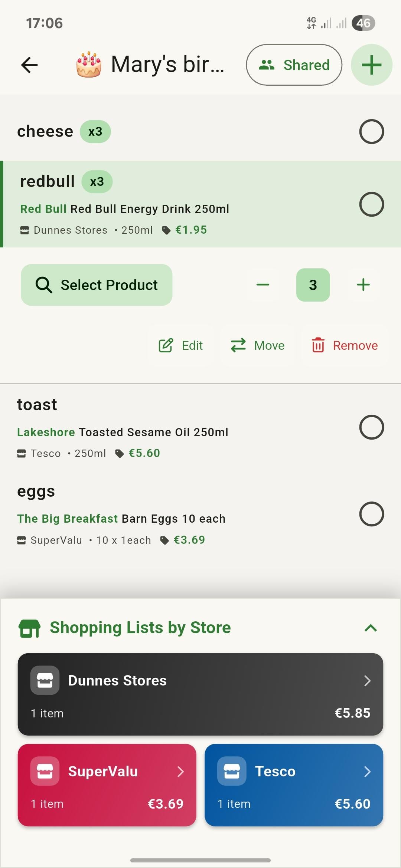
Task: Open the Dunnes Stores list chevron
Action: coord(367,681)
